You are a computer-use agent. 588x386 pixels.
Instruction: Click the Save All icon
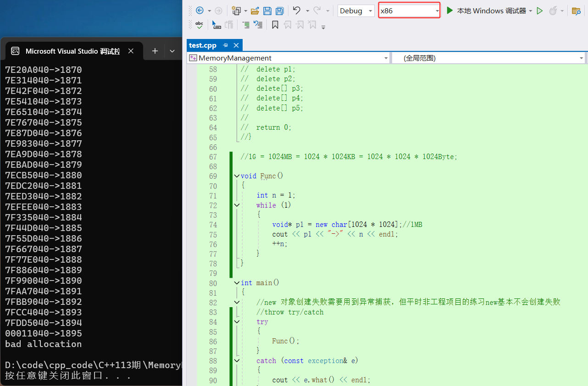pos(279,11)
